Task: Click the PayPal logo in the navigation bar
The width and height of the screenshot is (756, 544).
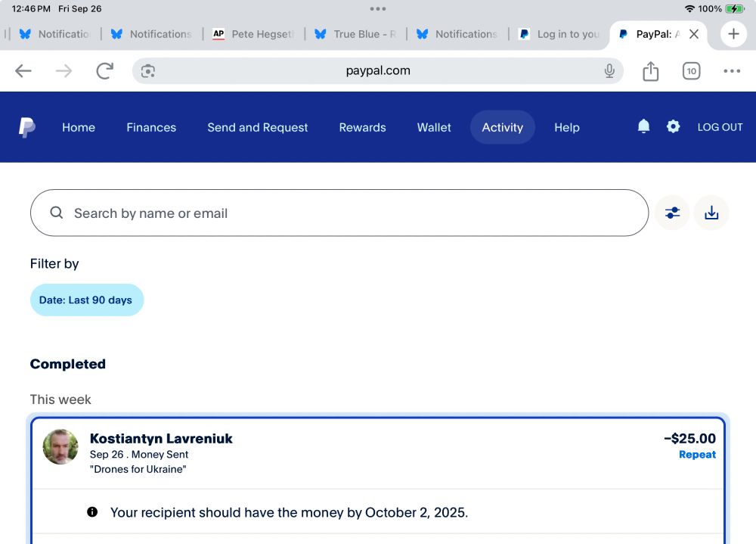Action: coord(27,127)
